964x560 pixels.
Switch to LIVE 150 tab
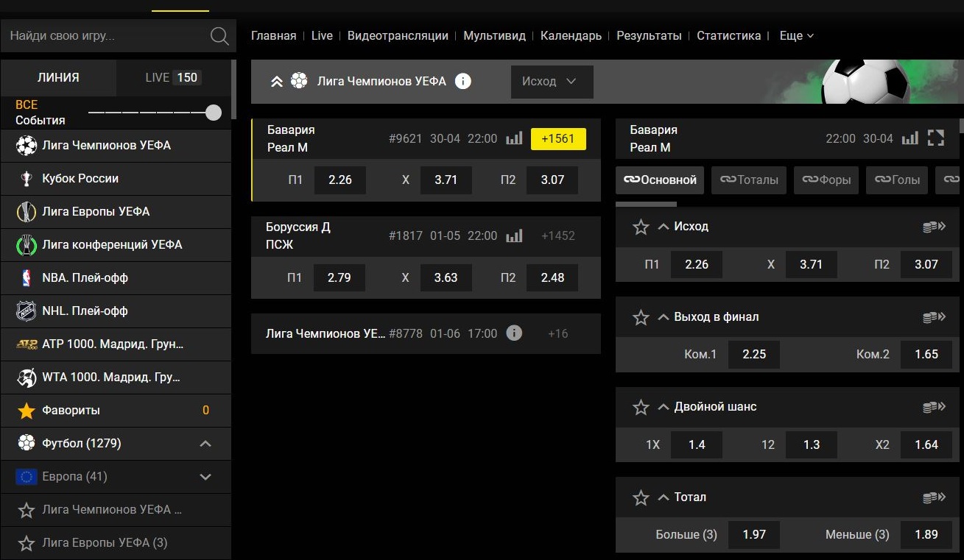click(174, 77)
